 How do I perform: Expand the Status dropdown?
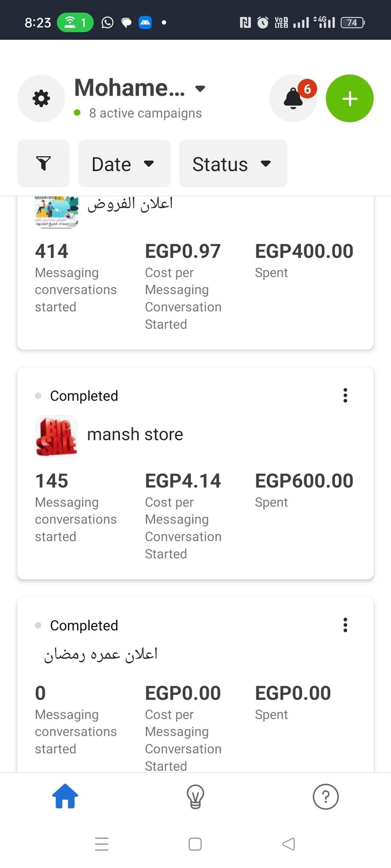[x=233, y=164]
